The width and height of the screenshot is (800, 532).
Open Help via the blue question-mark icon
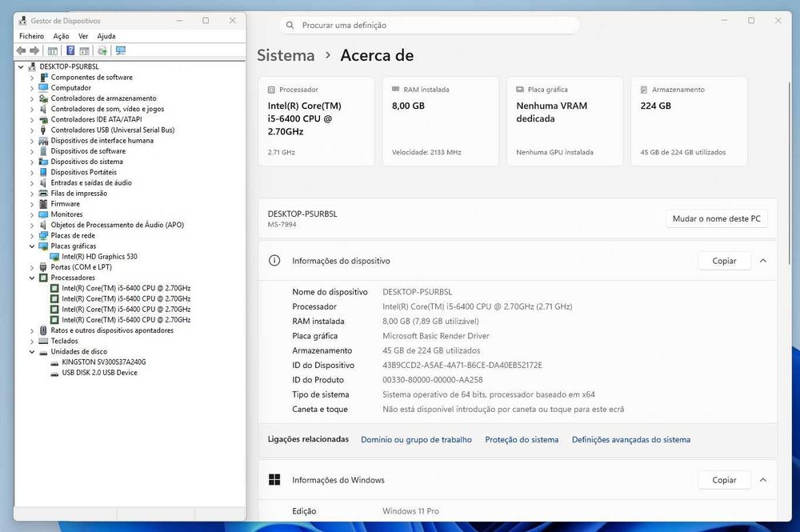tap(70, 50)
